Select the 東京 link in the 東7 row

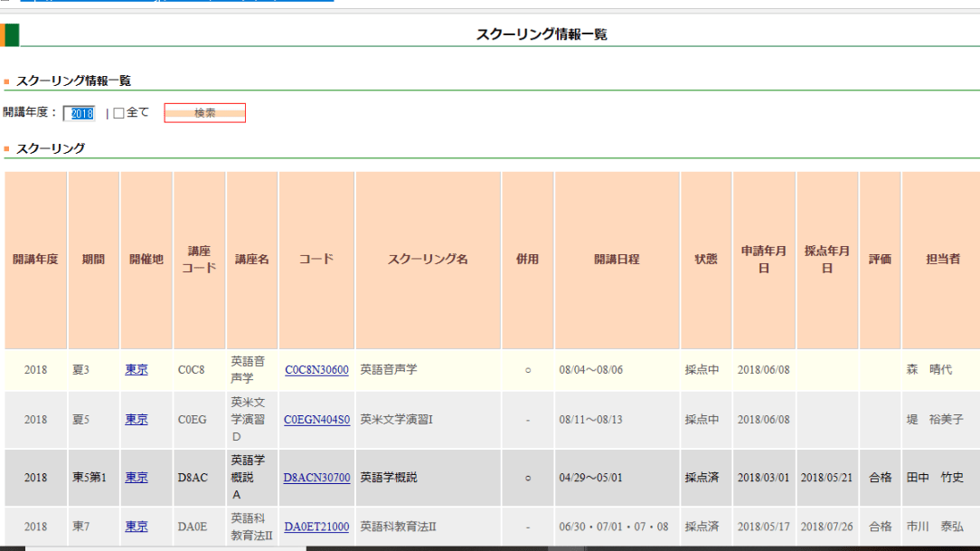click(x=137, y=527)
